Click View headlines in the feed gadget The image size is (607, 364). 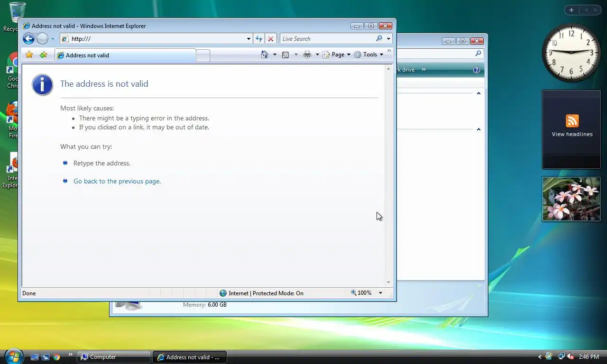click(572, 134)
